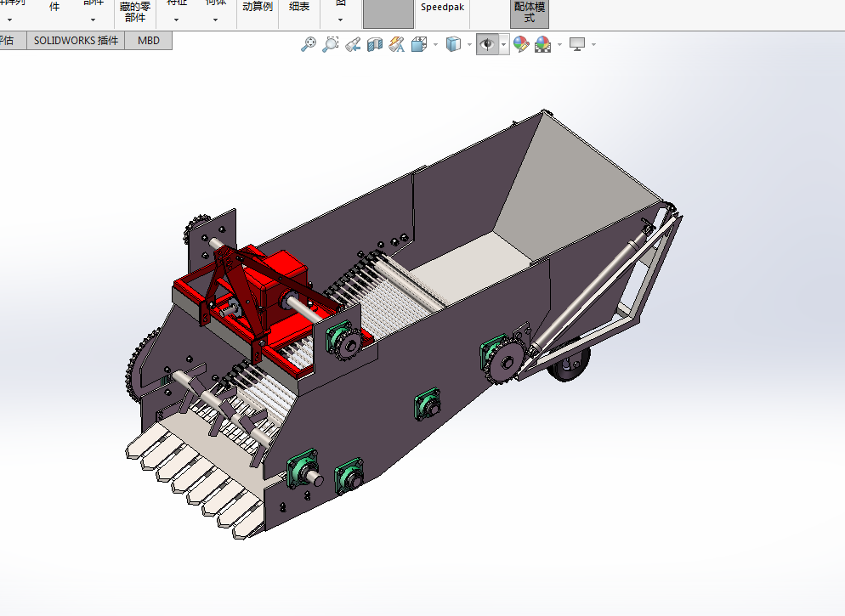845x616 pixels.
Task: Click the View Orientation cube icon
Action: (419, 44)
